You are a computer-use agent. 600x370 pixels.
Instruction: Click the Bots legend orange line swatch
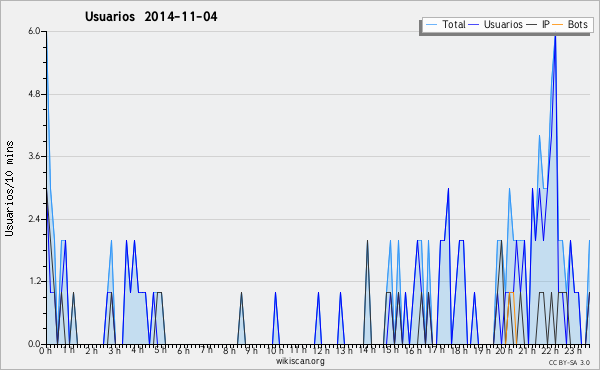tap(558, 24)
